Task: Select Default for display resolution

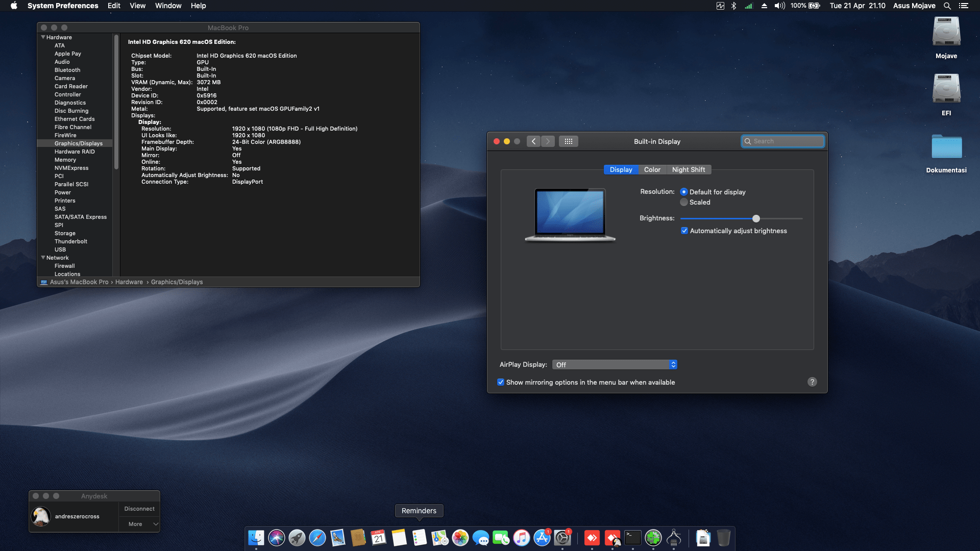Action: 684,192
